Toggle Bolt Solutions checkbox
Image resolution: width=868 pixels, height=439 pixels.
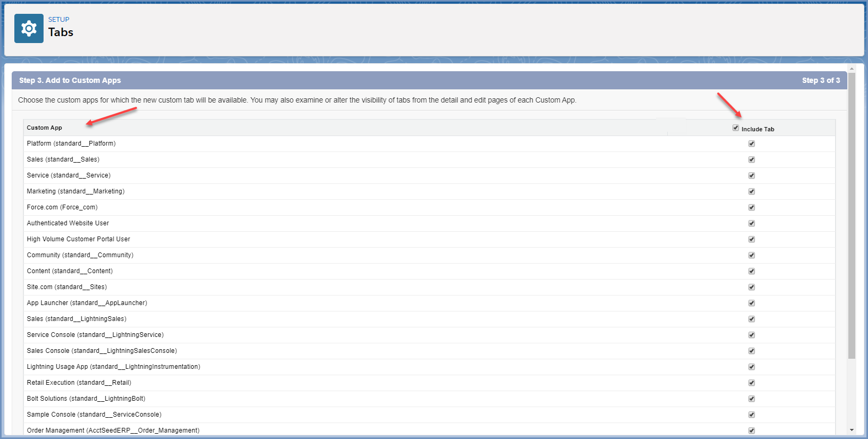[752, 399]
